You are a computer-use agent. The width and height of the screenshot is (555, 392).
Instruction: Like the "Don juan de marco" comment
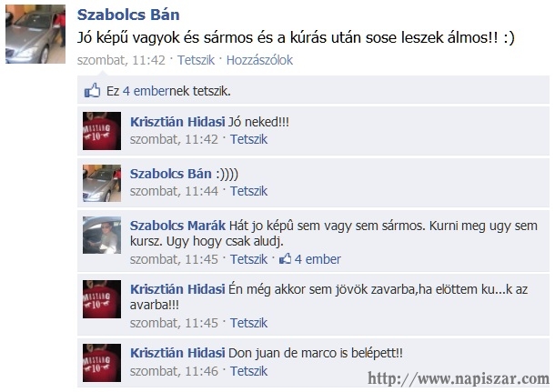248,371
